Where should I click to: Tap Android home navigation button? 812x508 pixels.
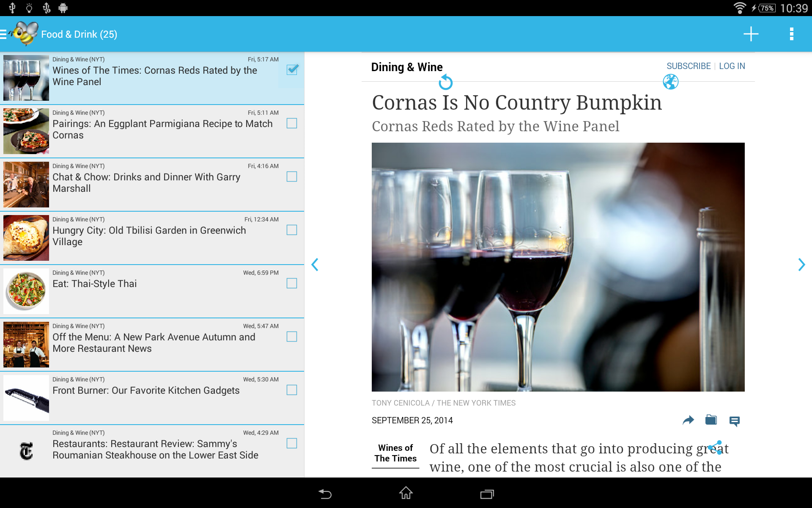406,493
